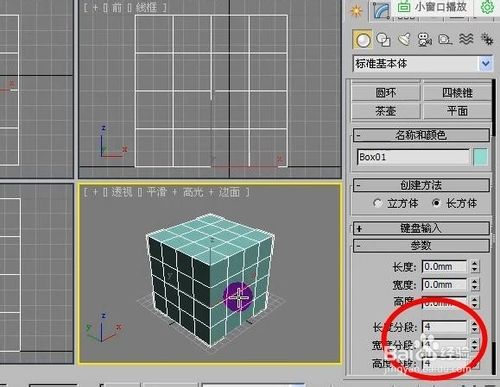Open the green gear settings icon
Image resolution: width=500 pixels, height=387 pixels.
pyautogui.click(x=487, y=7)
